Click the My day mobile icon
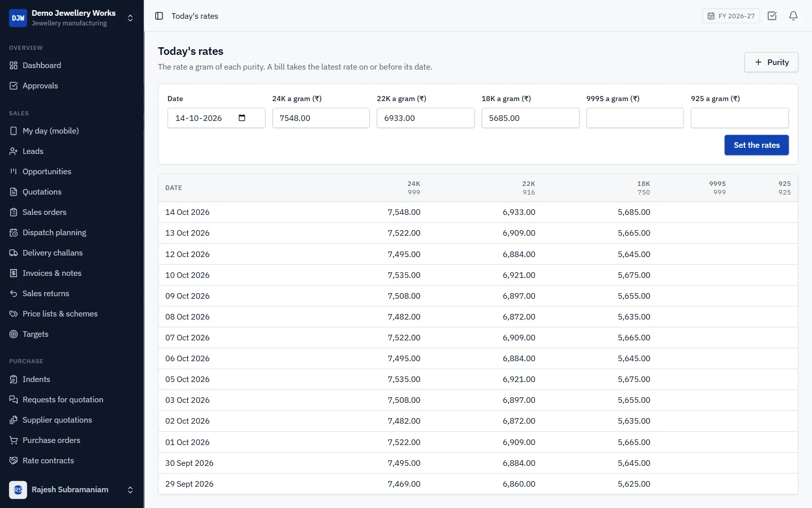This screenshot has width=812, height=508. [x=14, y=131]
